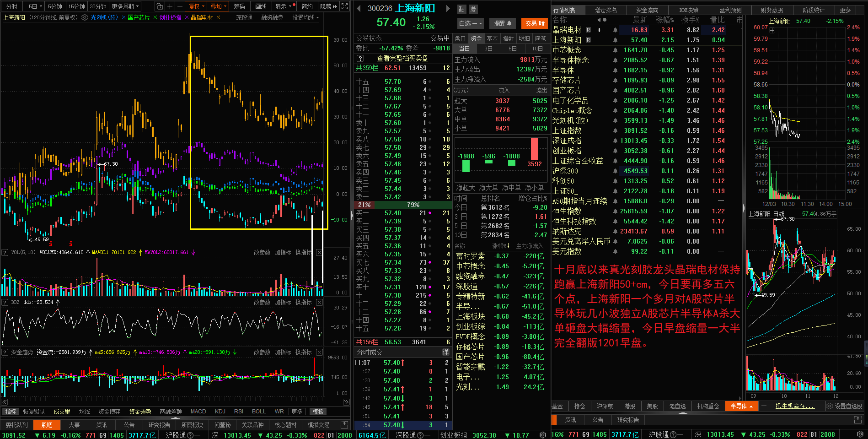
Task: Toggle KDJ indicator
Action: tap(220, 412)
